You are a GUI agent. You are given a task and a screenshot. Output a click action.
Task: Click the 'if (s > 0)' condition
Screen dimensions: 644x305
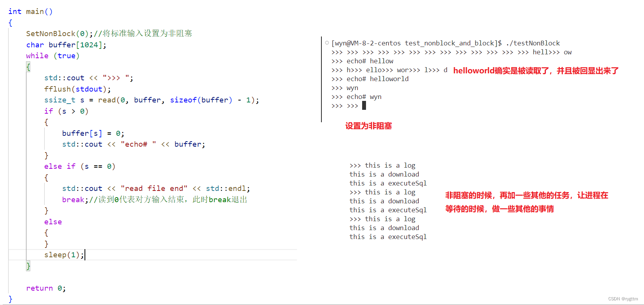click(66, 111)
